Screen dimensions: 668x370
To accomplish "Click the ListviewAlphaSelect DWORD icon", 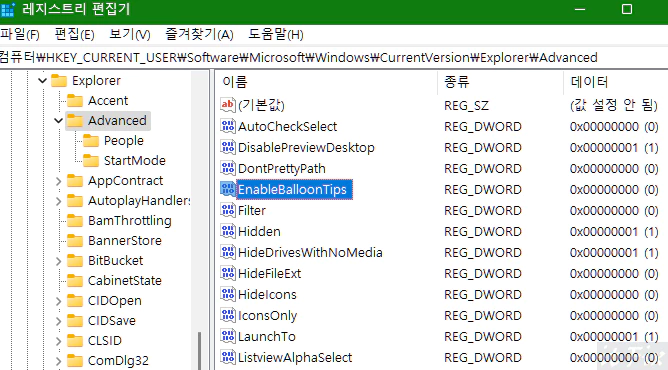I will (x=228, y=357).
